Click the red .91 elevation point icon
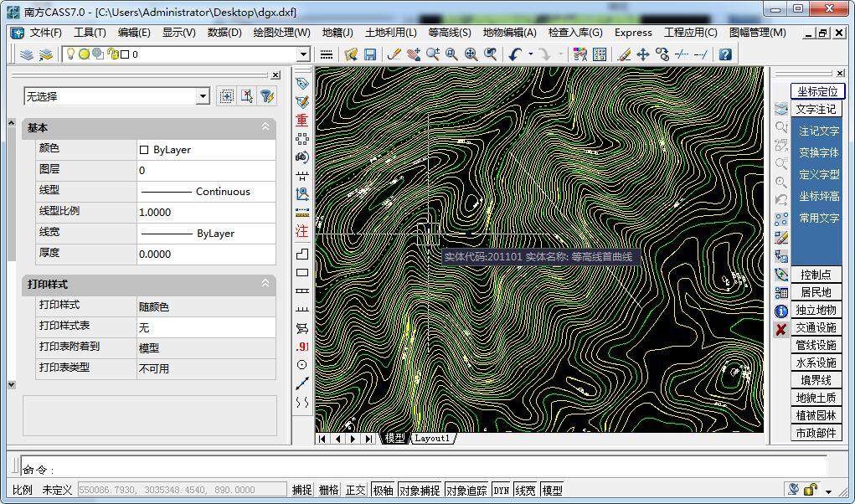This screenshot has height=504, width=855. (x=302, y=347)
